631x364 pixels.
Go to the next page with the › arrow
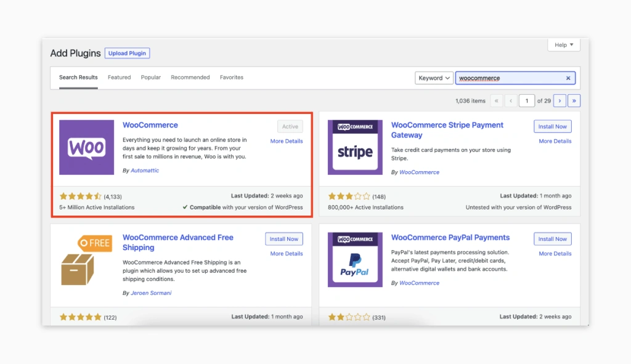point(560,100)
